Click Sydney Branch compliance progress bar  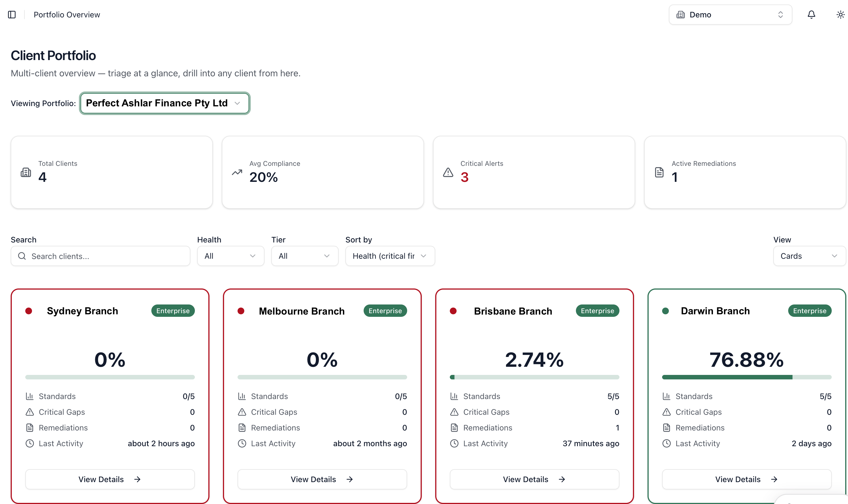[110, 377]
